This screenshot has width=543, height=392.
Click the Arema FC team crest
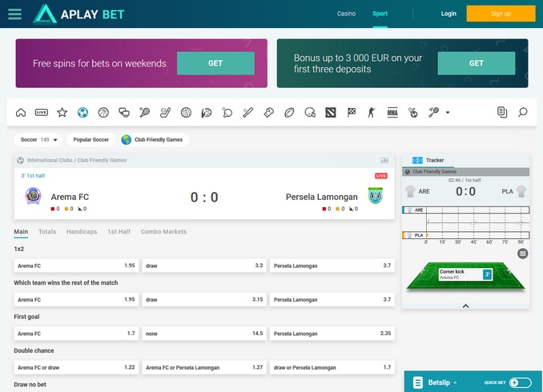34,196
